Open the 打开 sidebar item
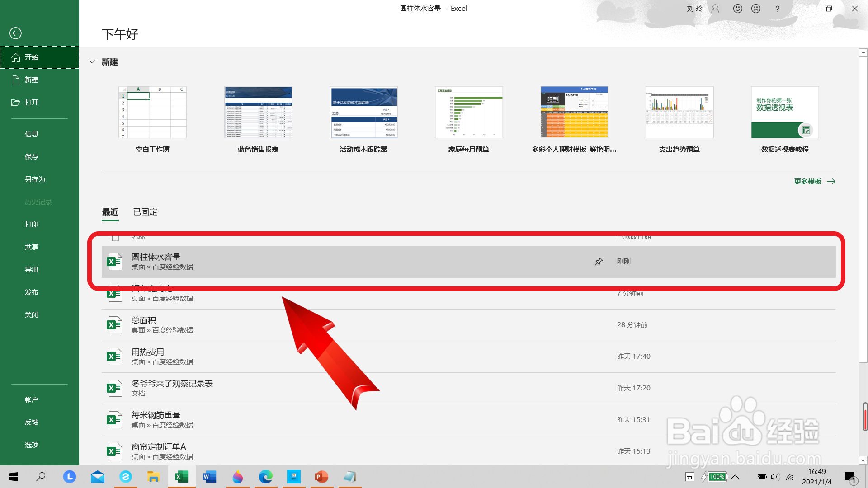Screen dimensions: 868x488 click(39, 103)
